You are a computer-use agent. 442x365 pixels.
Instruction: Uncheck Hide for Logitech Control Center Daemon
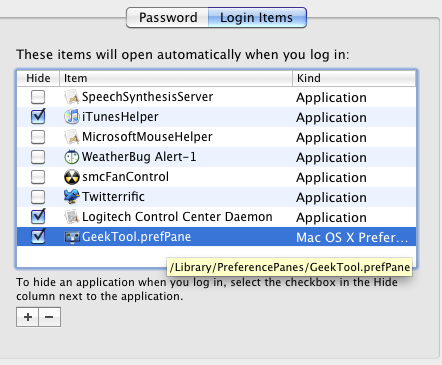[x=38, y=216]
